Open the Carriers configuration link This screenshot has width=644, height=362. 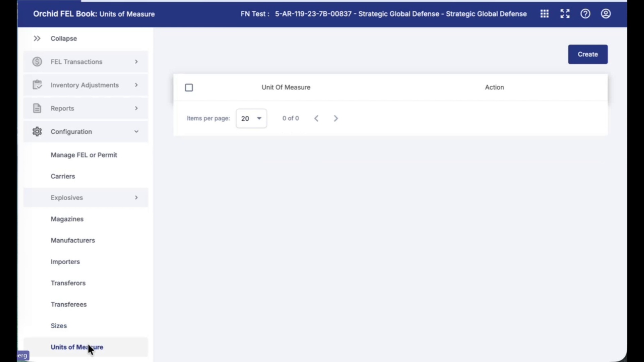[x=63, y=176]
